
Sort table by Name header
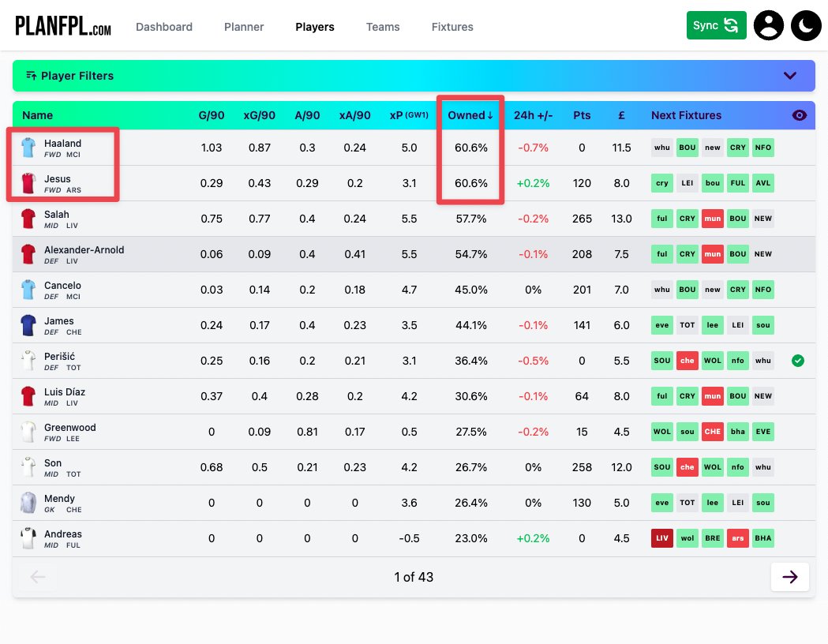coord(37,115)
